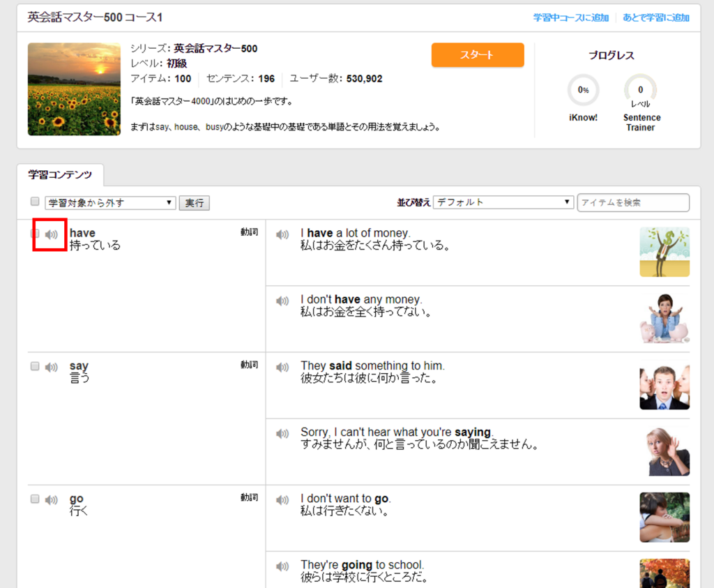The image size is (714, 588).
Task: Check the box next to "have"
Action: tap(35, 234)
